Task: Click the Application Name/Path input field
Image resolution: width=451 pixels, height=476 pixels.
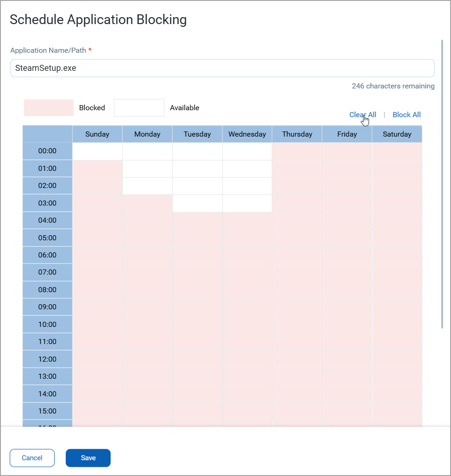Action: pos(222,68)
